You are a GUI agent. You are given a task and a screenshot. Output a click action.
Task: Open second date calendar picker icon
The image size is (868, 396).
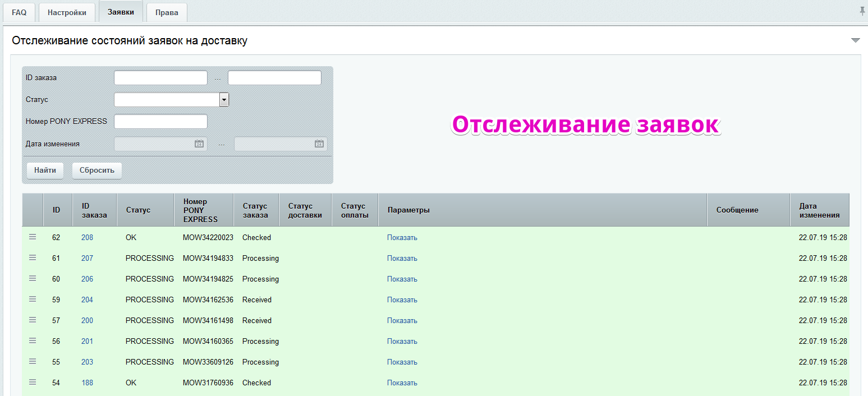pyautogui.click(x=319, y=144)
